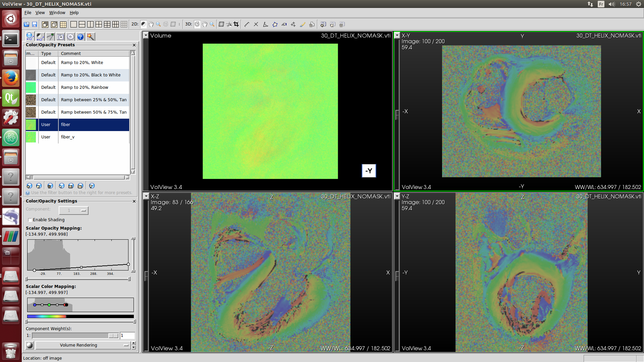Click the Component Weight slider thumb
644x362 pixels.
click(x=113, y=336)
